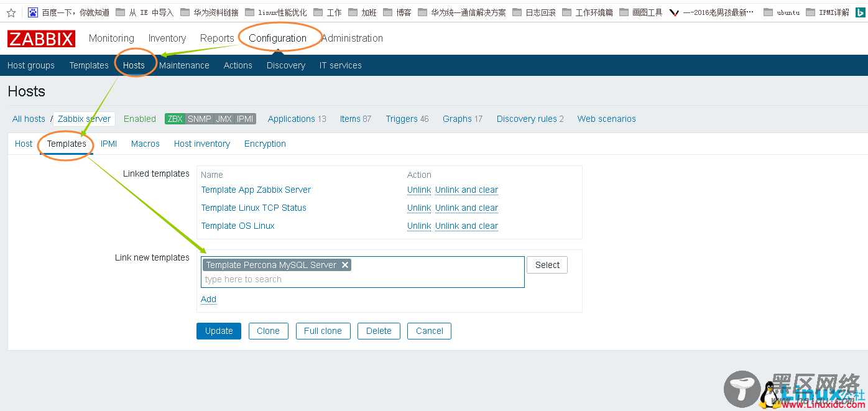
Task: Open the Reports menu
Action: [x=217, y=39]
